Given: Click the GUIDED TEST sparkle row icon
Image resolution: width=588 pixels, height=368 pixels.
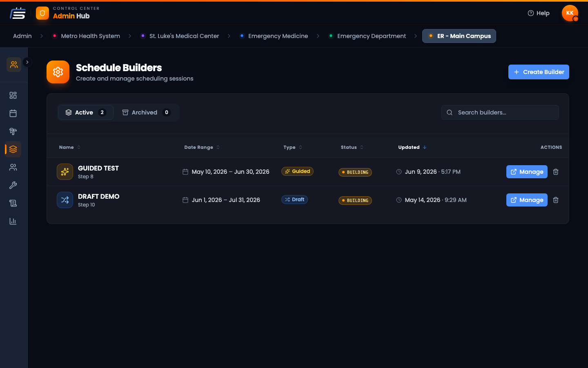Looking at the screenshot, I should point(65,172).
